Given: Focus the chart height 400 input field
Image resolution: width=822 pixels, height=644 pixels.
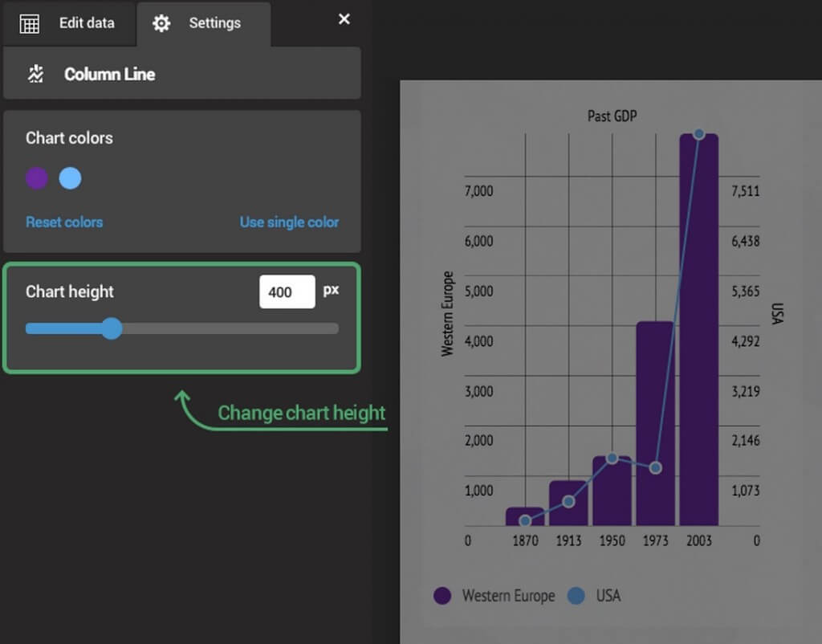Looking at the screenshot, I should (287, 292).
